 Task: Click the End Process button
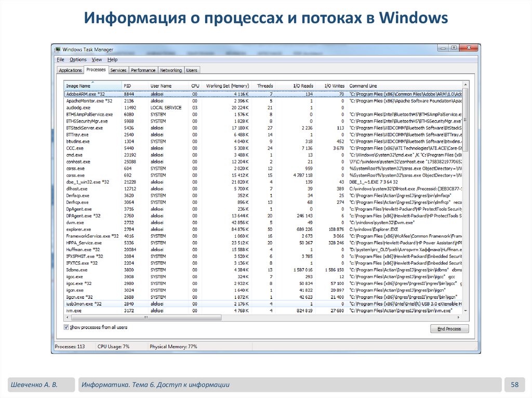click(x=449, y=329)
